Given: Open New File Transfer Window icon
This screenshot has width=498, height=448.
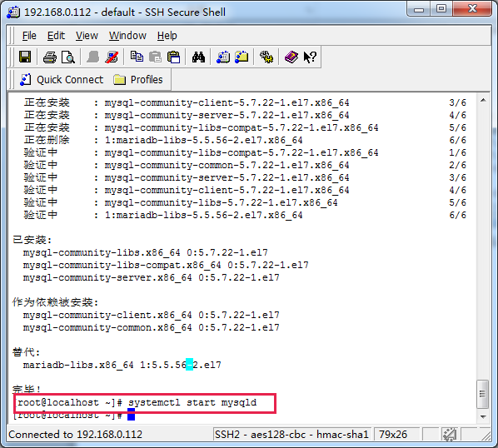Looking at the screenshot, I should coord(242,57).
